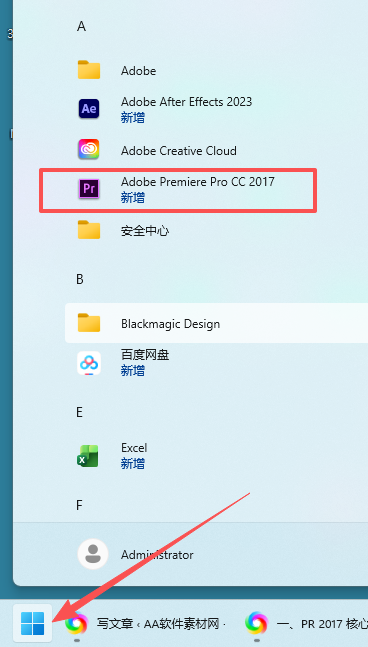This screenshot has height=647, width=368.
Task: Click 新增 under Adobe Premiere Pro CC 2017
Action: pos(133,198)
